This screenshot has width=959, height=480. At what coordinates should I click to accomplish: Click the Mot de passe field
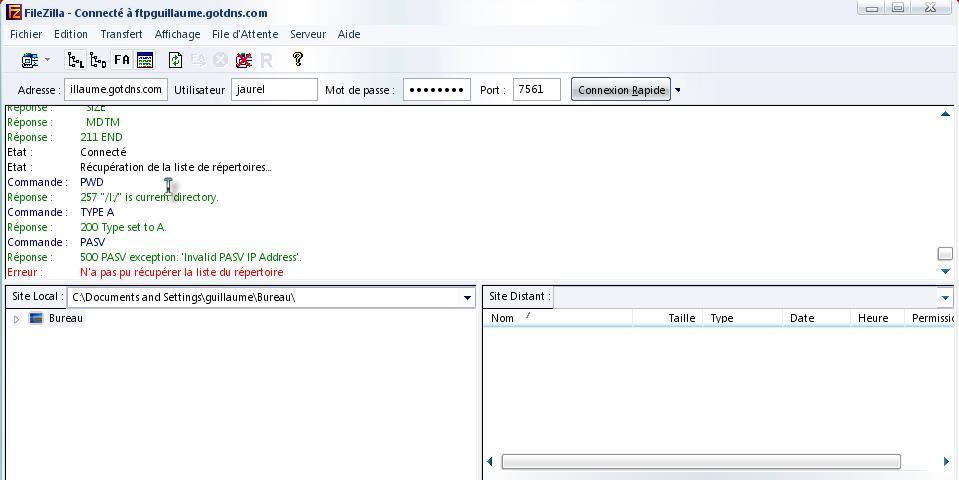tap(437, 89)
